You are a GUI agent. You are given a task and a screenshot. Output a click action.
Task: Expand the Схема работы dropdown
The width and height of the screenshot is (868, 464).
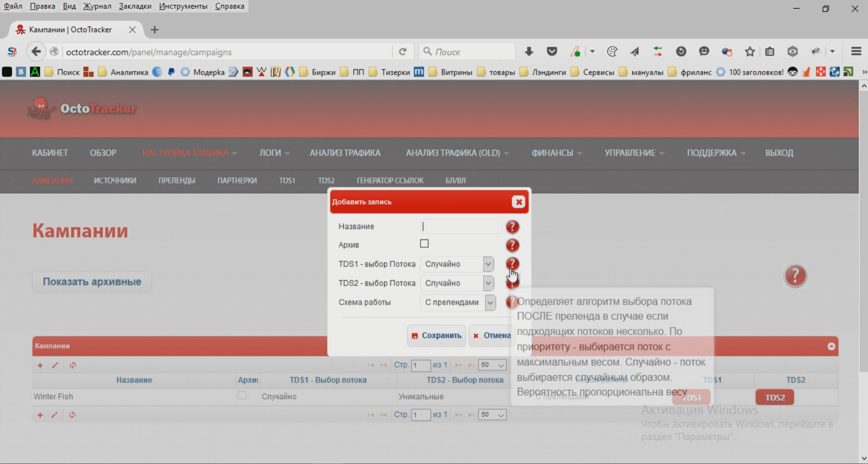(458, 303)
